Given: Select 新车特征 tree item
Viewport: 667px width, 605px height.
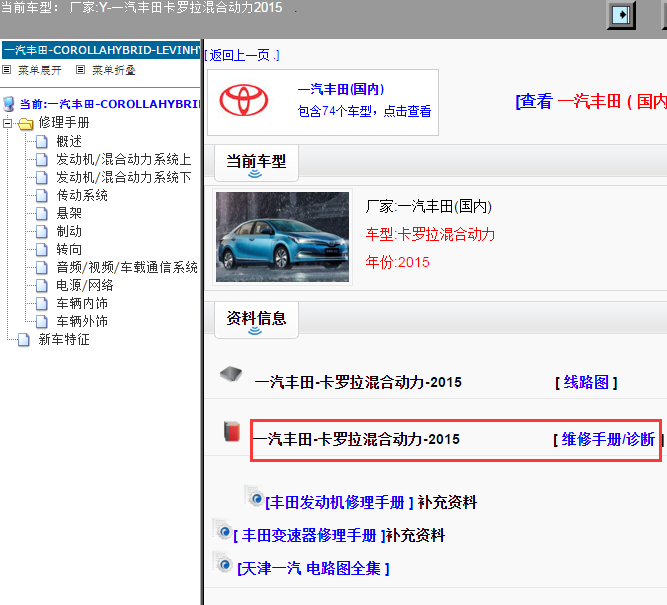Looking at the screenshot, I should (64, 340).
